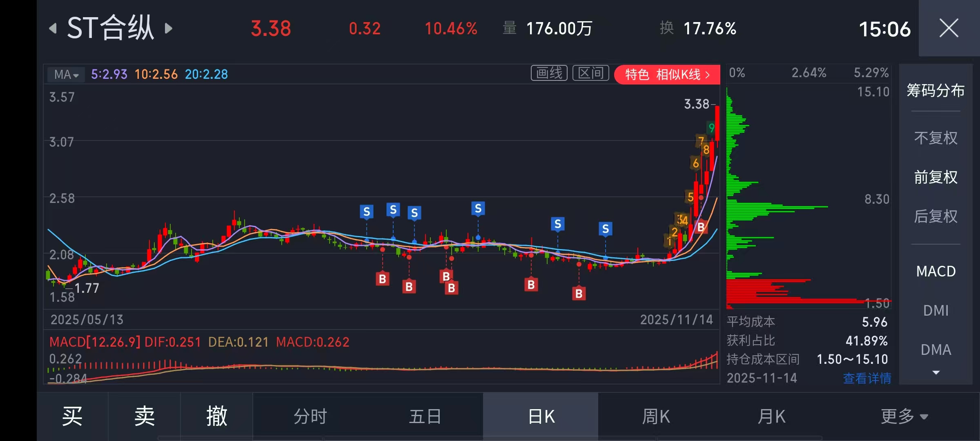The width and height of the screenshot is (980, 441).
Task: Click the rightmost red B marker
Action: point(701,227)
